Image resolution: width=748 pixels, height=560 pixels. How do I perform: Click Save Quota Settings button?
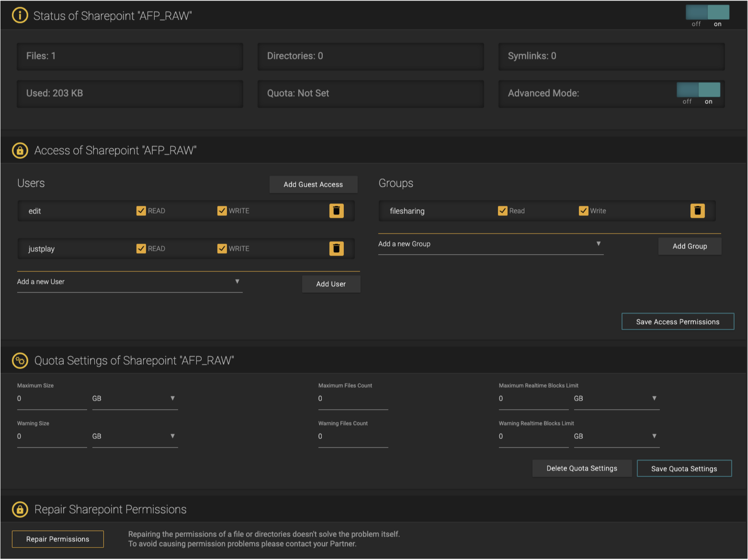click(x=684, y=469)
